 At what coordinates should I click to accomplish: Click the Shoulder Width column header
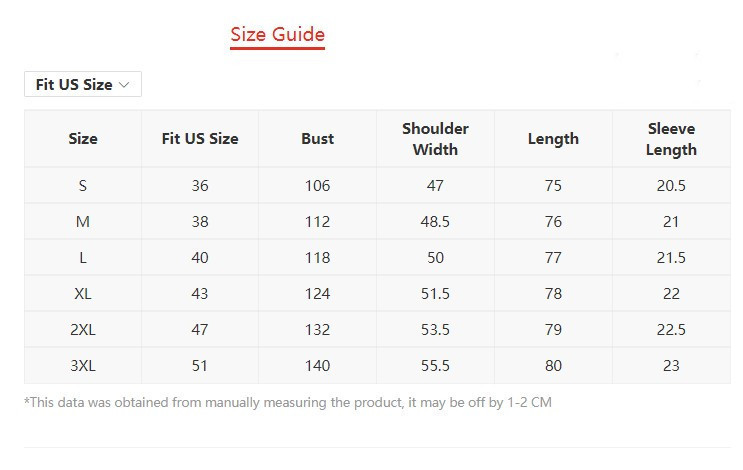point(435,139)
